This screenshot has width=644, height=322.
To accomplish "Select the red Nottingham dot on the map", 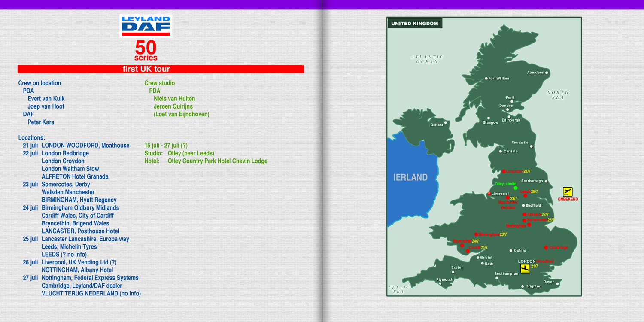I will click(529, 225).
